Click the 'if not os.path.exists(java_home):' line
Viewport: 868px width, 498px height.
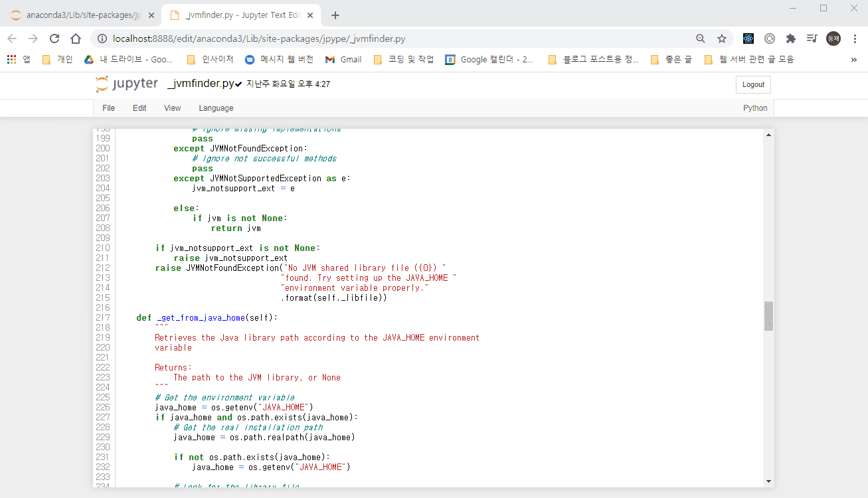tap(252, 457)
